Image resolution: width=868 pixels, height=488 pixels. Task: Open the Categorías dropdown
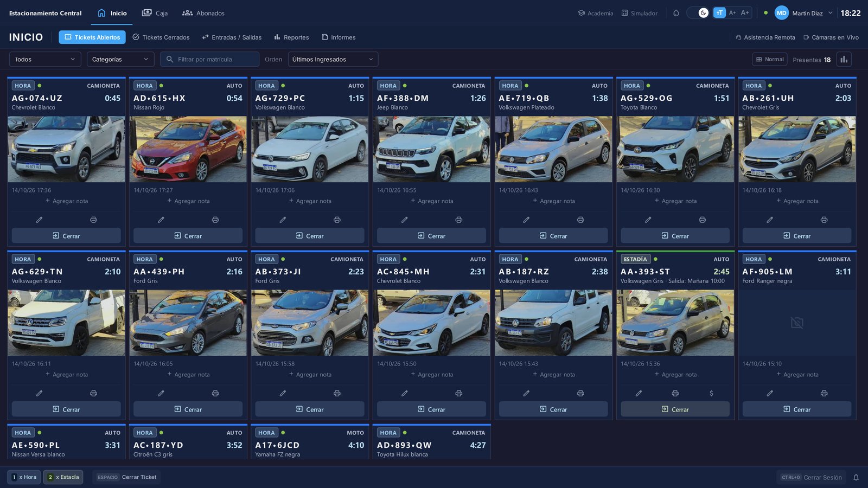pyautogui.click(x=120, y=59)
